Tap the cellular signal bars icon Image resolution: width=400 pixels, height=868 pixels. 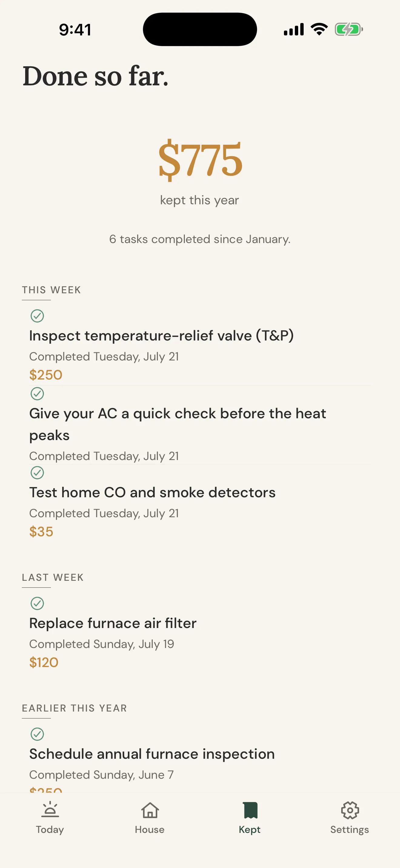coord(294,29)
